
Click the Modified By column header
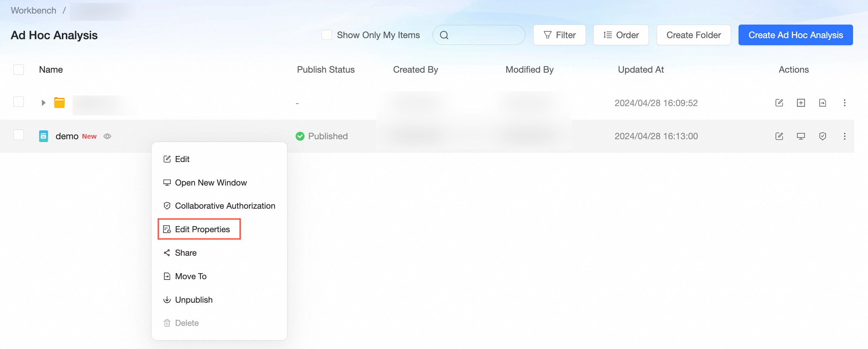tap(530, 69)
